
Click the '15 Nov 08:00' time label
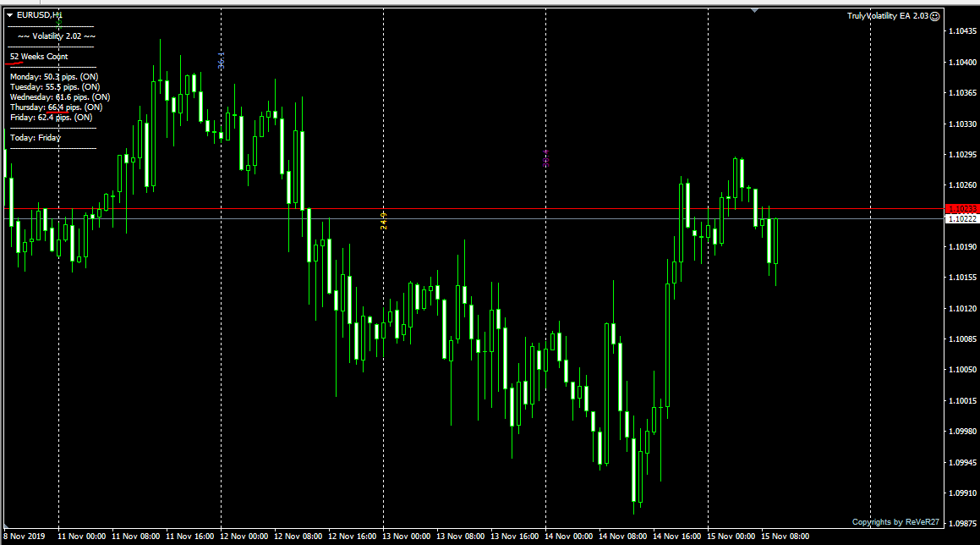click(x=785, y=537)
